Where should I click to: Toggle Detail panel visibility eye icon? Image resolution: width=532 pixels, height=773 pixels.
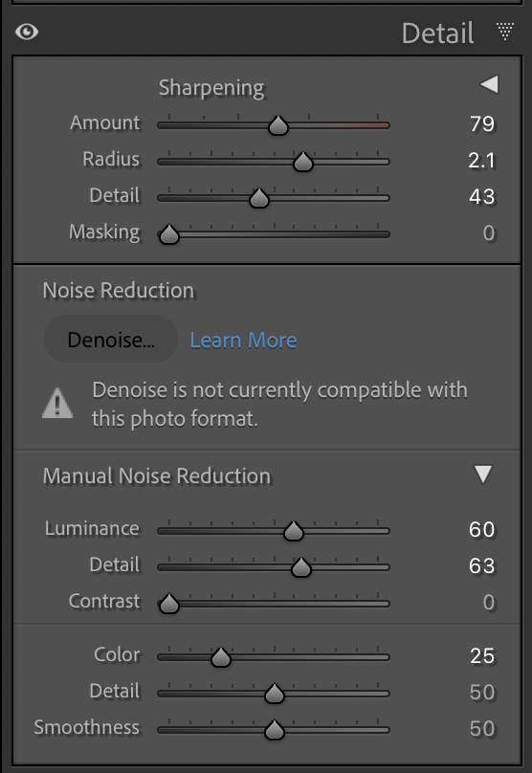(x=27, y=32)
